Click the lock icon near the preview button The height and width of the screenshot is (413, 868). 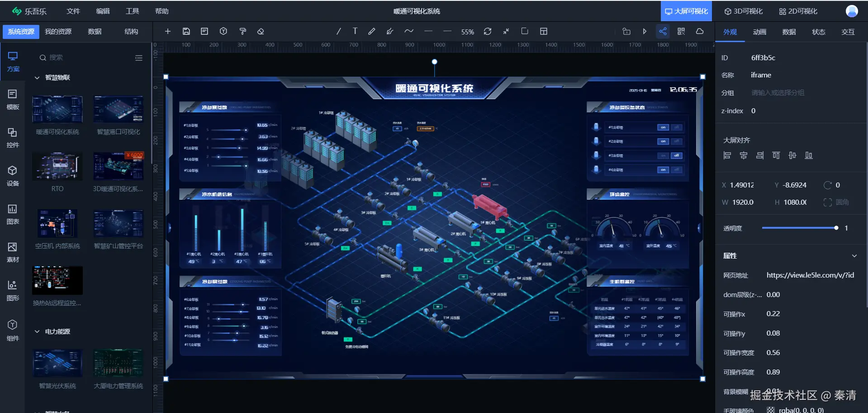[x=626, y=31]
